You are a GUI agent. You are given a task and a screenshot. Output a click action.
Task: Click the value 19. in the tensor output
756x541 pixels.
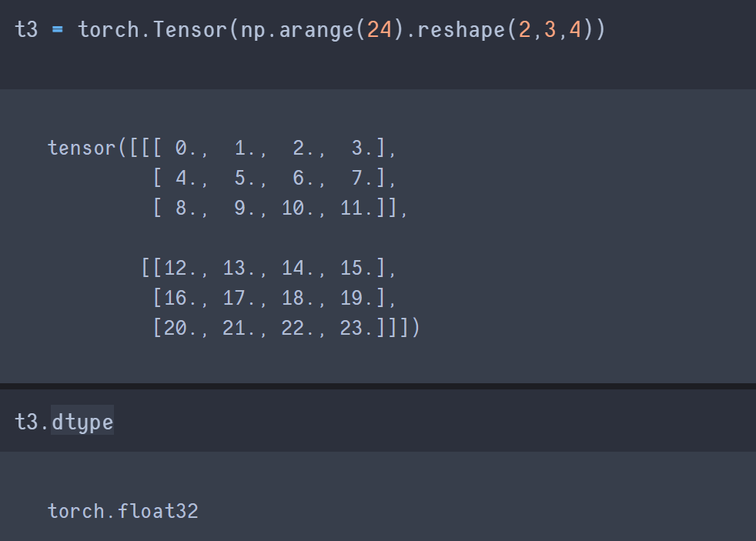[x=356, y=298]
